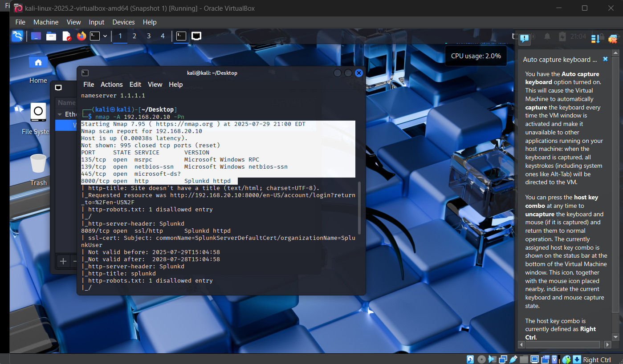Click the shared folders status bar icon

pos(524,359)
